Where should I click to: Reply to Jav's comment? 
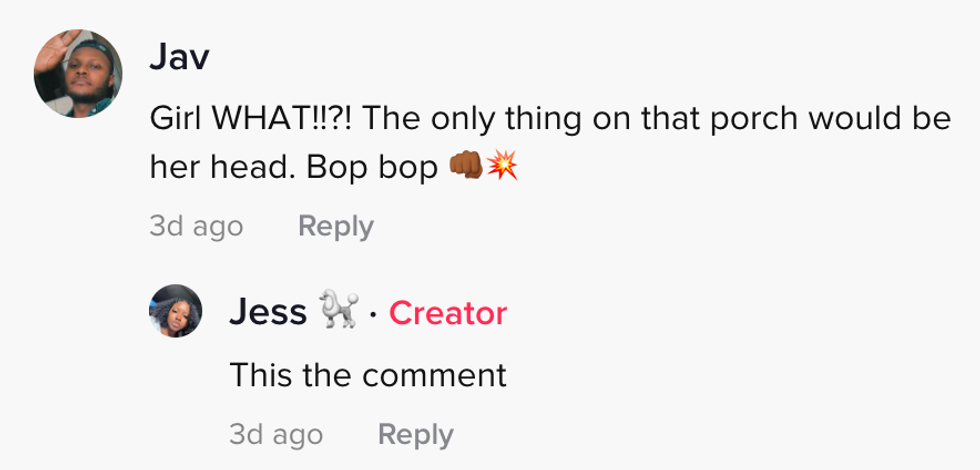click(x=335, y=226)
